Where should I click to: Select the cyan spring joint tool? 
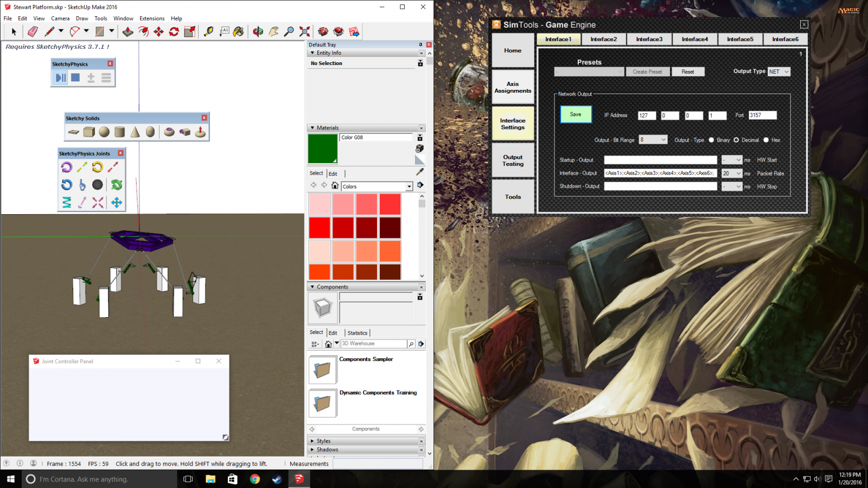(67, 202)
